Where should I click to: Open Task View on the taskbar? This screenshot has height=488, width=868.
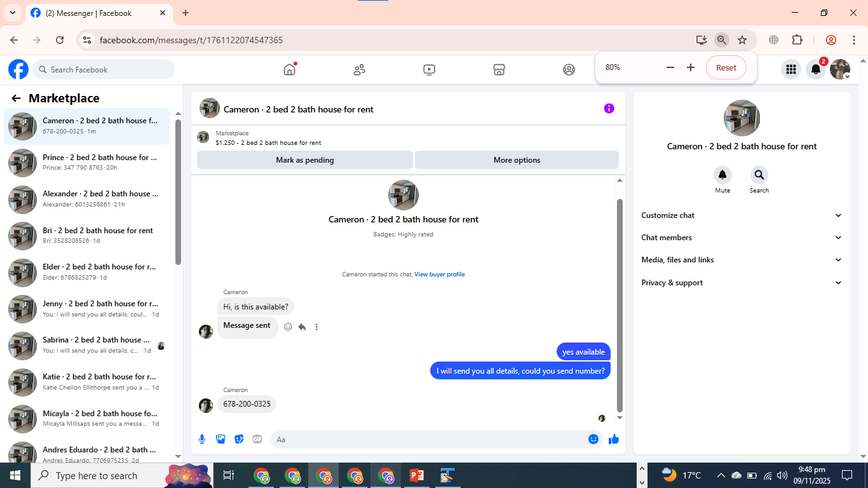pos(229,475)
